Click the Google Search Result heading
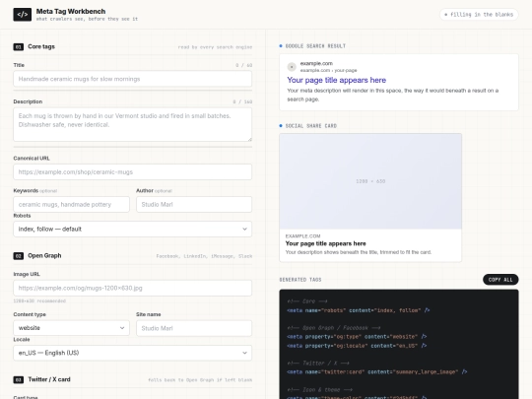This screenshot has height=399, width=532. click(x=315, y=46)
